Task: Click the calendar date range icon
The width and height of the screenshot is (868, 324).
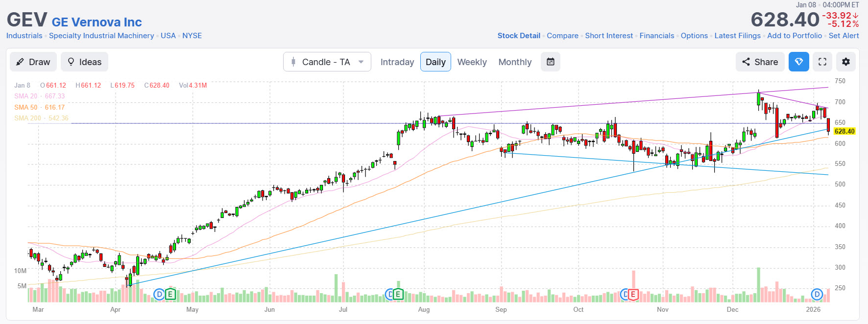Action: click(x=550, y=62)
